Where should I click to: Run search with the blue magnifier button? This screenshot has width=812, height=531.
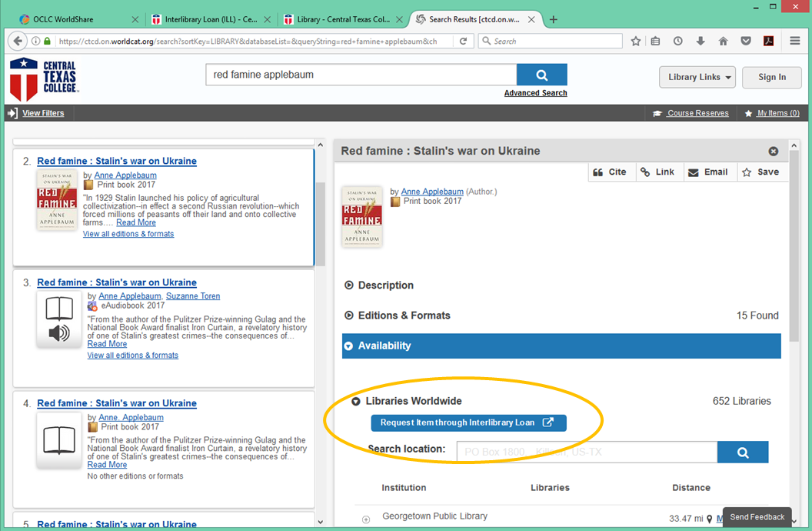(x=541, y=75)
